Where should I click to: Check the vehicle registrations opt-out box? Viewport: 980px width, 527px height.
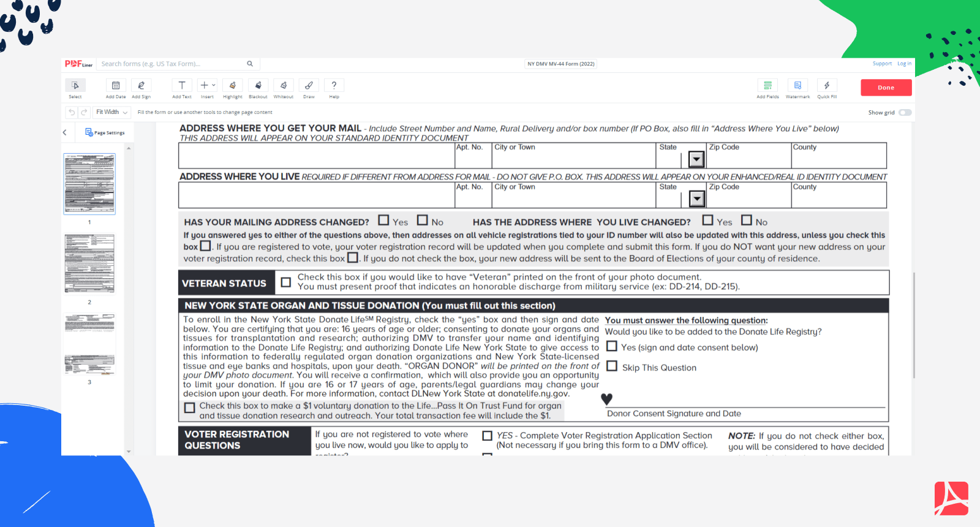pyautogui.click(x=206, y=246)
